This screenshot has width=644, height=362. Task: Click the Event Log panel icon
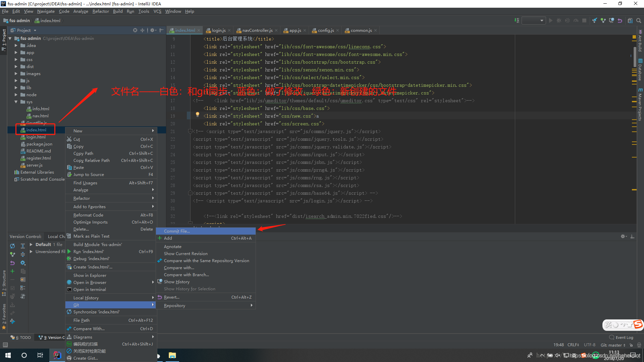point(612,337)
